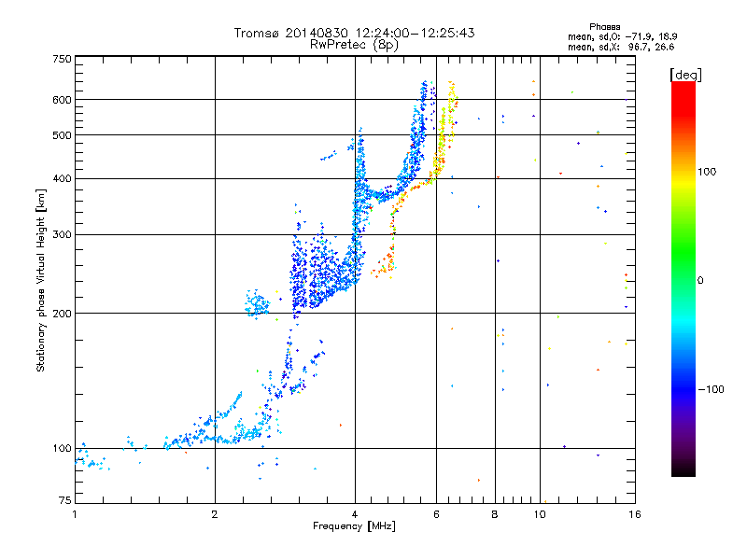
Task: Click the phase colorbar gradient
Action: click(x=684, y=279)
